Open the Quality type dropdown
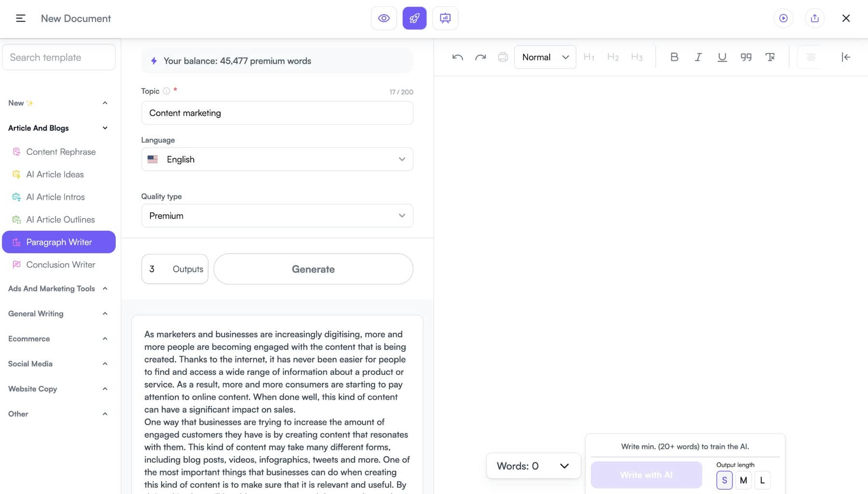Screen dimensions: 868x494 click(277, 216)
